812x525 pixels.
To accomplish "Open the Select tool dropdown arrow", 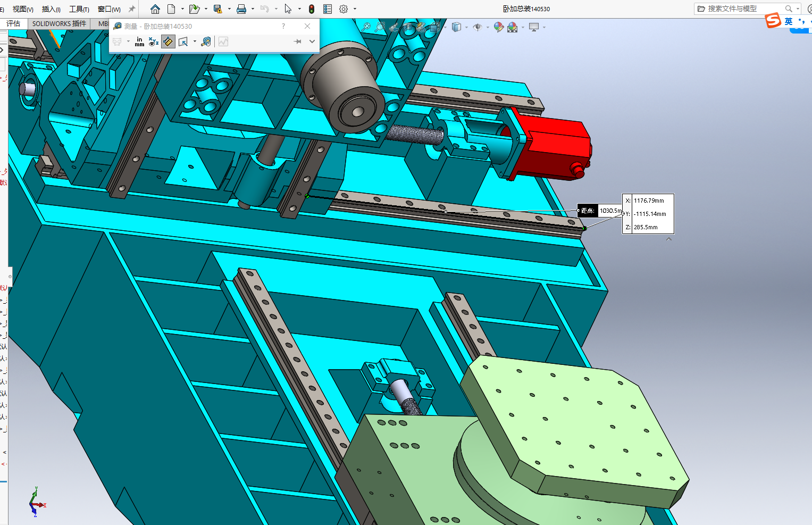I will 299,9.
